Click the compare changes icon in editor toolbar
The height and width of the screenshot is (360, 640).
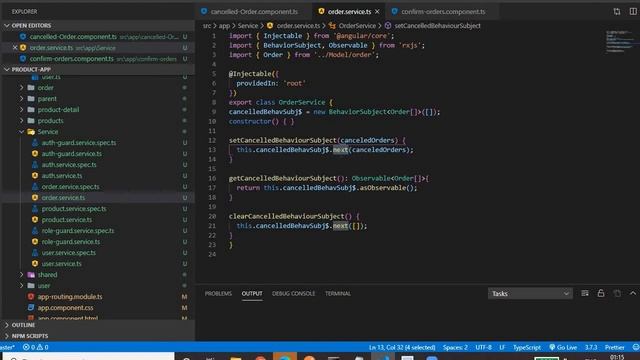(617, 11)
